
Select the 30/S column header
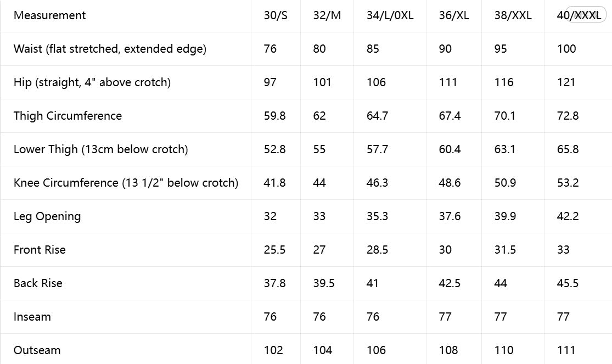(276, 15)
